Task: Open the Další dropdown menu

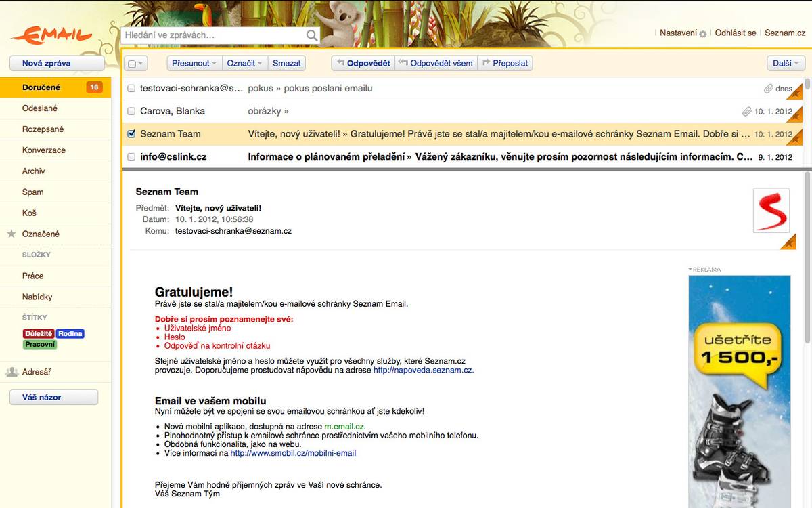Action: point(786,63)
